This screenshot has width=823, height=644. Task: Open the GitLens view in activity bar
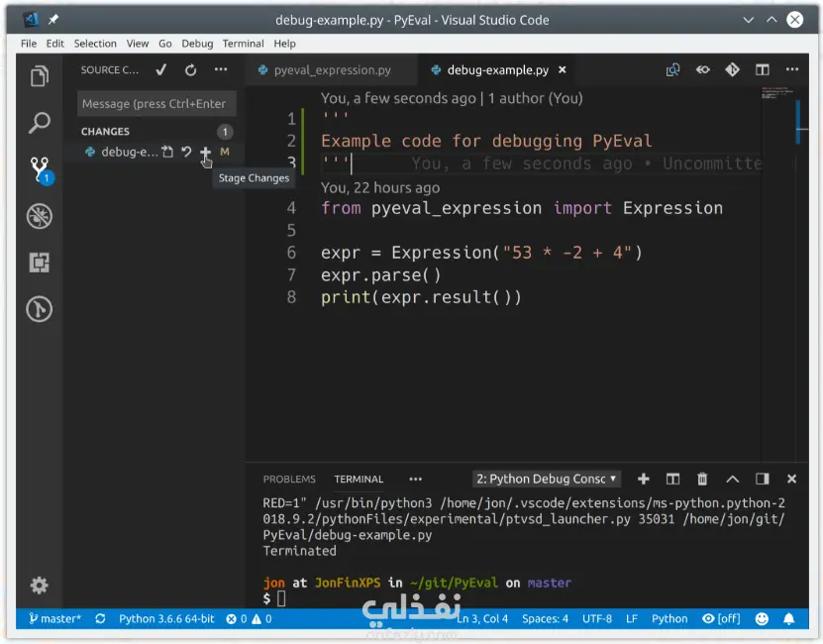pyautogui.click(x=40, y=309)
